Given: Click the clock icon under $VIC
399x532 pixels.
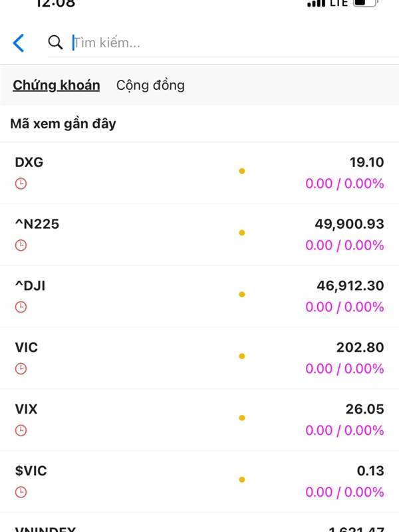Looking at the screenshot, I should pos(21,492).
